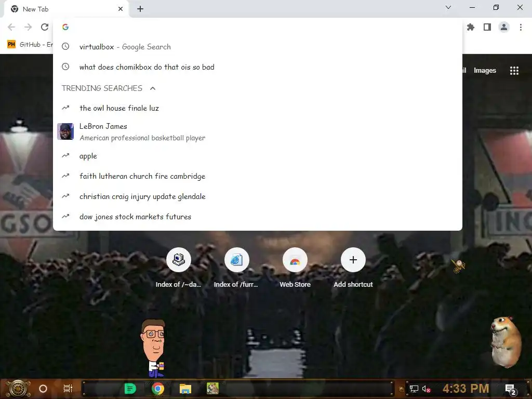The width and height of the screenshot is (532, 399).
Task: Click the Hank Hill desktop character
Action: click(154, 348)
